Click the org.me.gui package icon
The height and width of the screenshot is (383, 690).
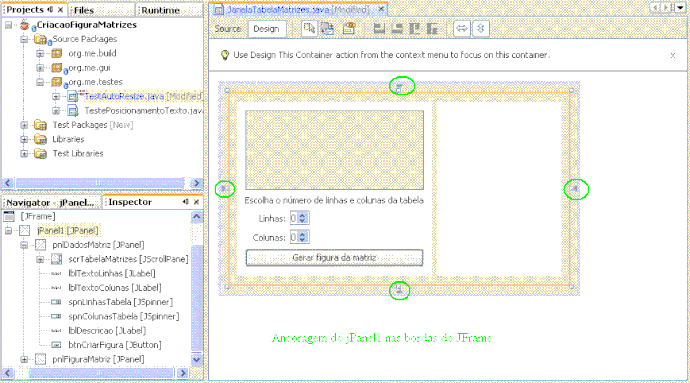(x=57, y=68)
